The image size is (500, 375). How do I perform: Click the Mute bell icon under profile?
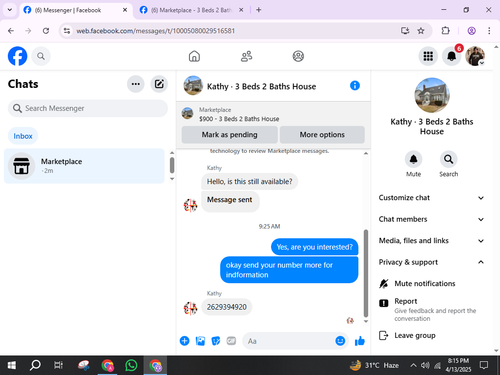click(413, 159)
